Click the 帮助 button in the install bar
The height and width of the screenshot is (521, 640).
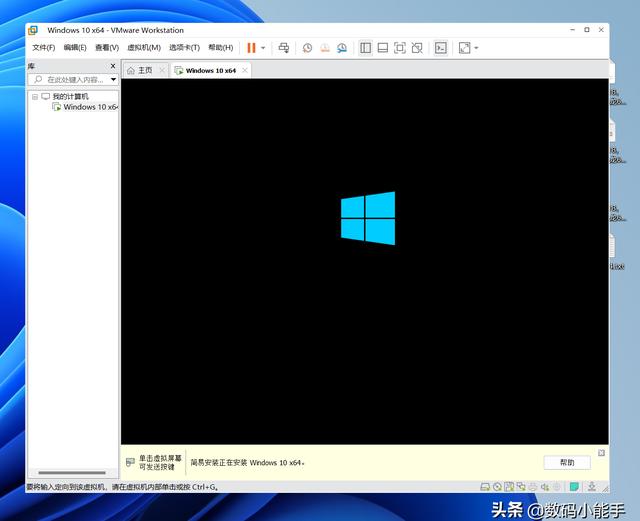(567, 463)
